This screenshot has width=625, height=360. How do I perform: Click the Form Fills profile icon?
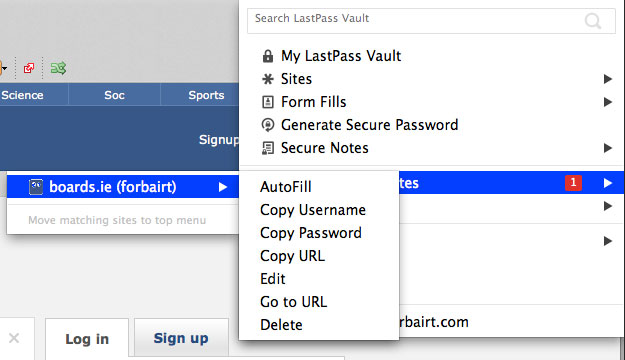268,102
